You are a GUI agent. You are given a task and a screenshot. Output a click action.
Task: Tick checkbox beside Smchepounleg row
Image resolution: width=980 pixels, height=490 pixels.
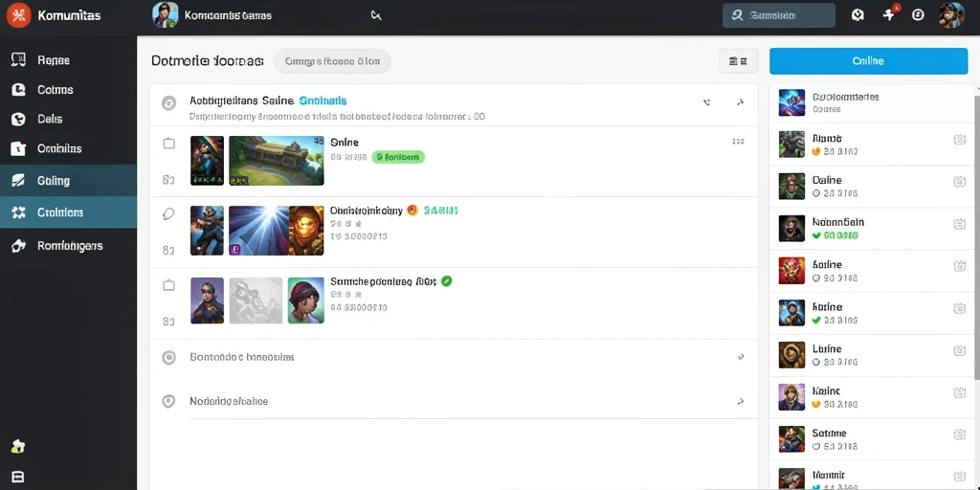pos(168,285)
